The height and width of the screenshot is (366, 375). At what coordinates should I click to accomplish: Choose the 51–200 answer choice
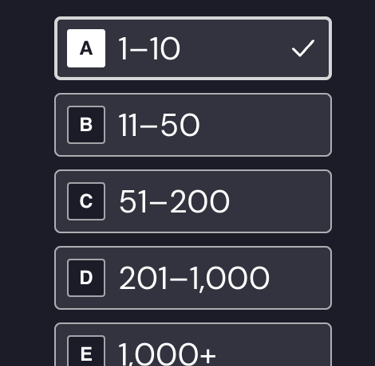coord(193,201)
